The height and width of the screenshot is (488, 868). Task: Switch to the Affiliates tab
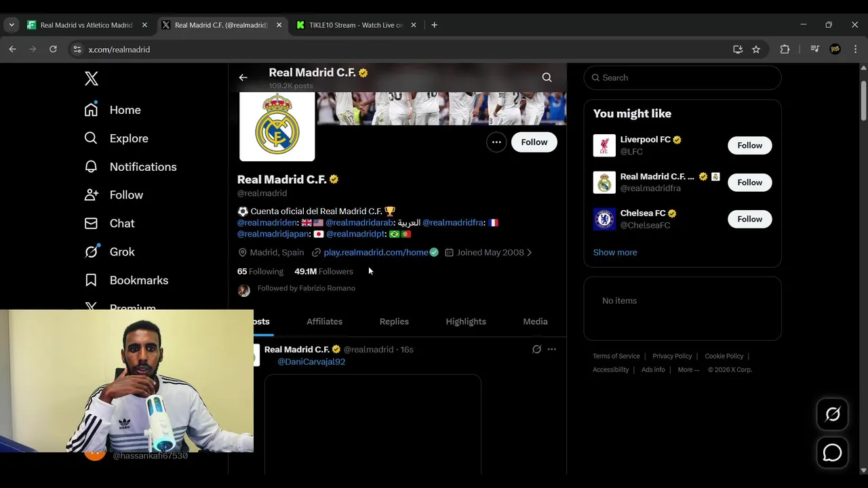(324, 321)
